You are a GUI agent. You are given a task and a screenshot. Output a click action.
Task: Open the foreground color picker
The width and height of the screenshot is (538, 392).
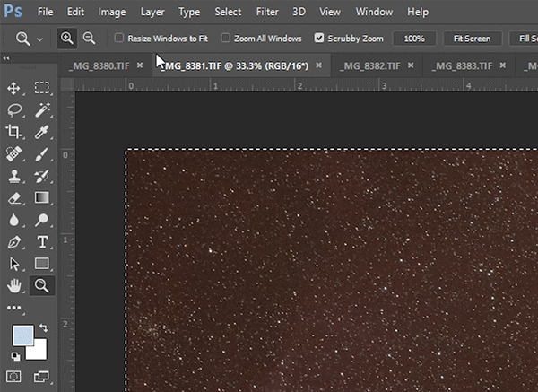click(23, 335)
